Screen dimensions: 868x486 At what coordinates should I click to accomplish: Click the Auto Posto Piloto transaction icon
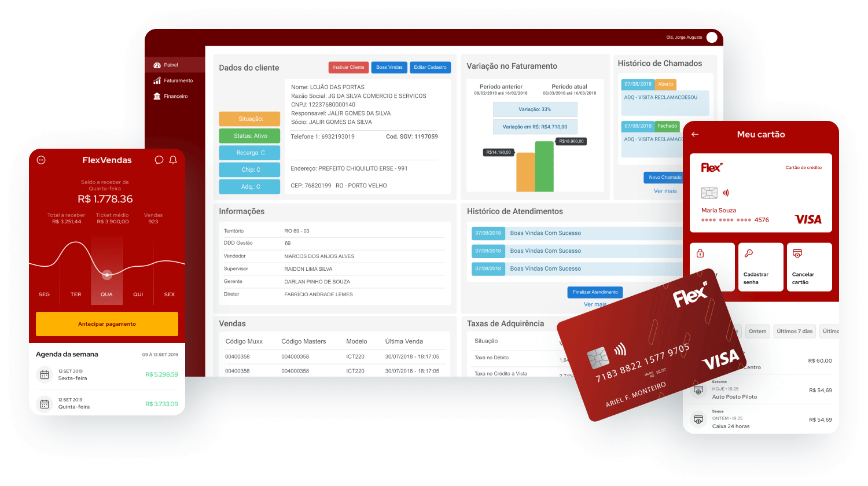[698, 391]
